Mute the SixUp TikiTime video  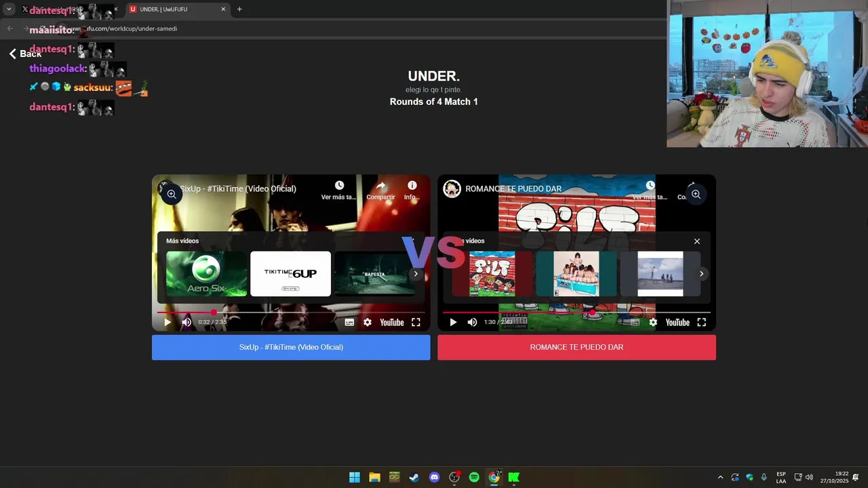point(186,323)
